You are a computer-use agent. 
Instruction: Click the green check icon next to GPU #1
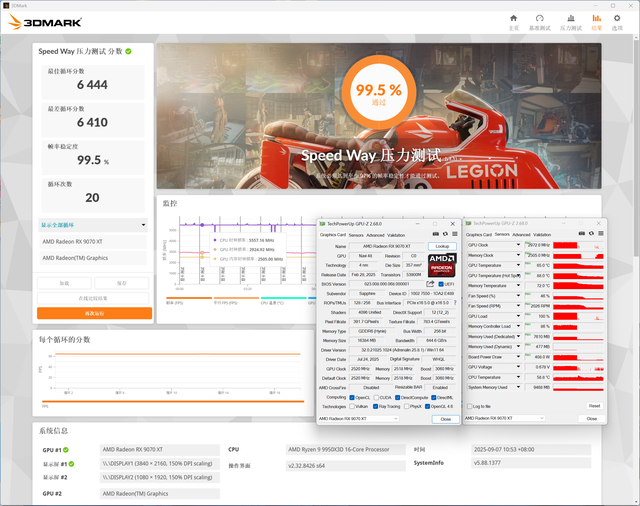coord(66,450)
